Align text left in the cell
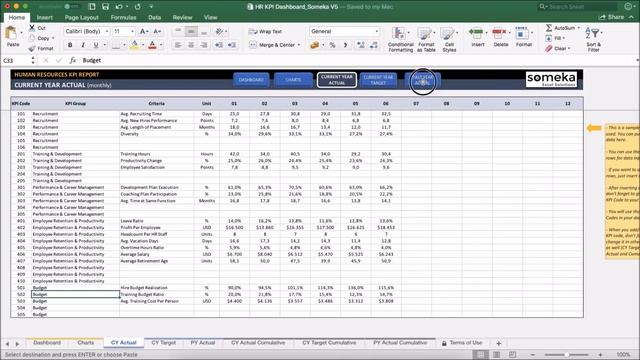The height and width of the screenshot is (360, 640). tap(178, 45)
